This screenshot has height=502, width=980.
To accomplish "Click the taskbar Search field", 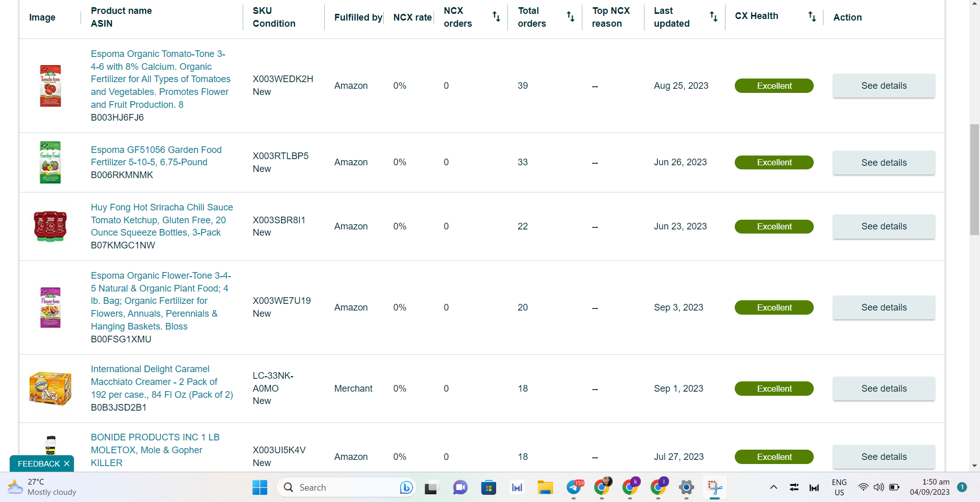I will click(347, 487).
